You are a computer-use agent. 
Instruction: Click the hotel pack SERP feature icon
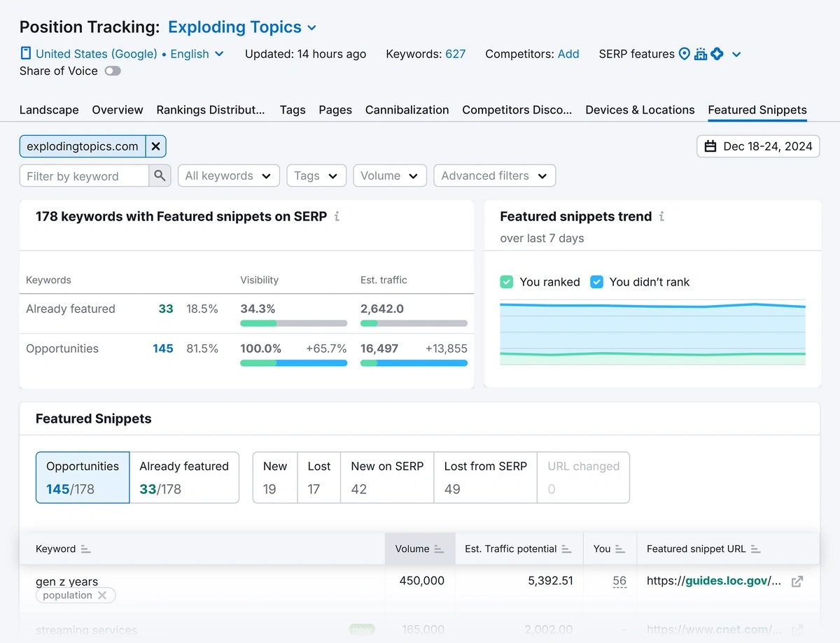(700, 54)
